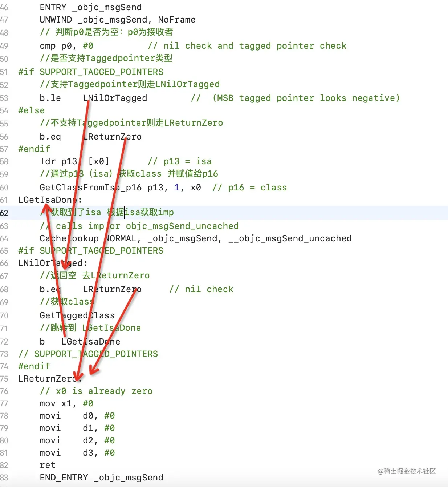This screenshot has height=487, width=448.
Task: Click '#endif' on line 57
Action: 34,149
